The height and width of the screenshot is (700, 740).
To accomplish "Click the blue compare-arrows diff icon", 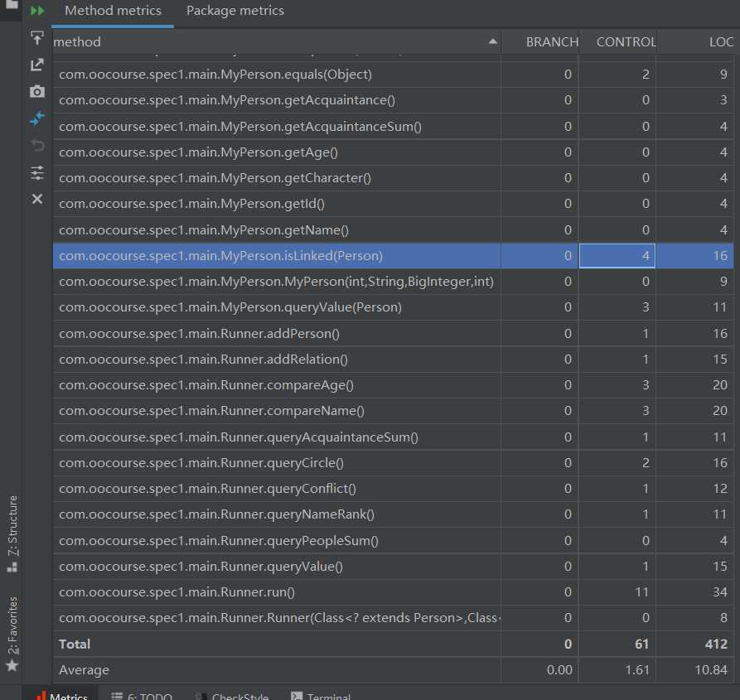I will point(37,118).
